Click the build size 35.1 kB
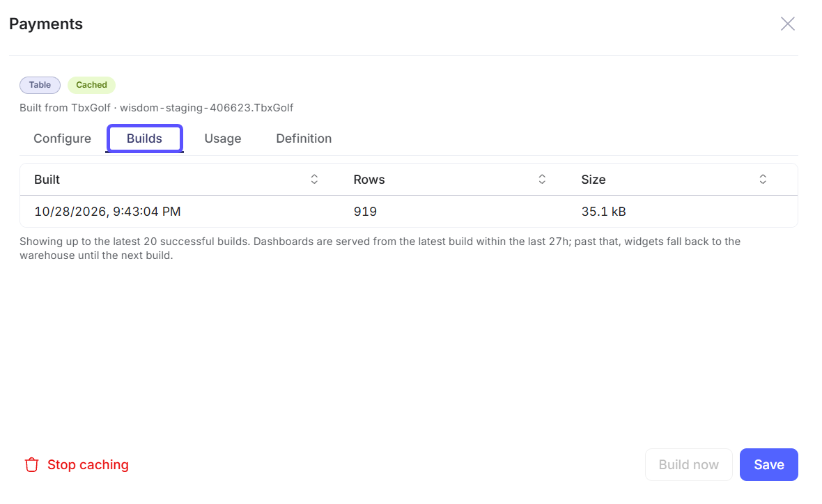Viewport: 822px width, 504px height. coord(603,212)
